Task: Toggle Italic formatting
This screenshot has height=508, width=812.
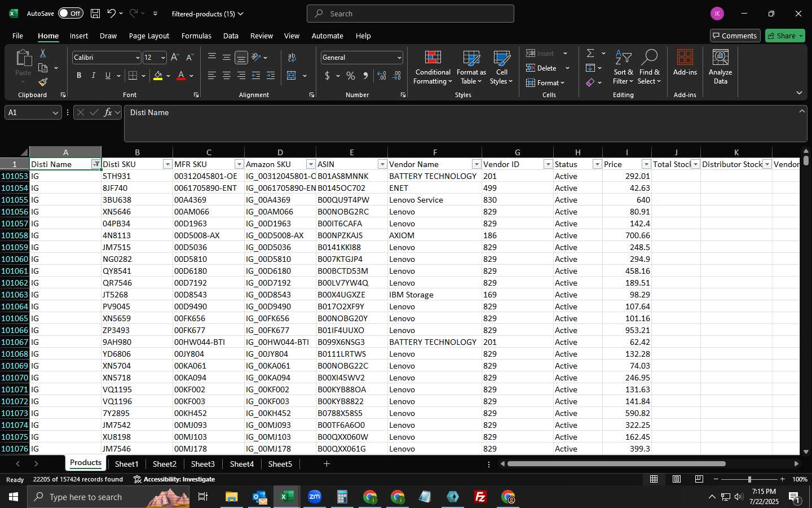Action: coord(94,76)
